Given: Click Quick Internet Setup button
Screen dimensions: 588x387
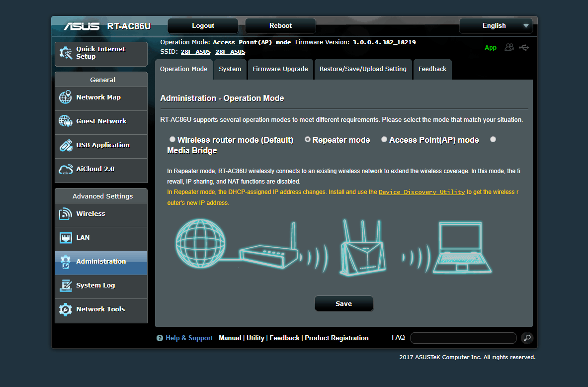Looking at the screenshot, I should pos(101,54).
